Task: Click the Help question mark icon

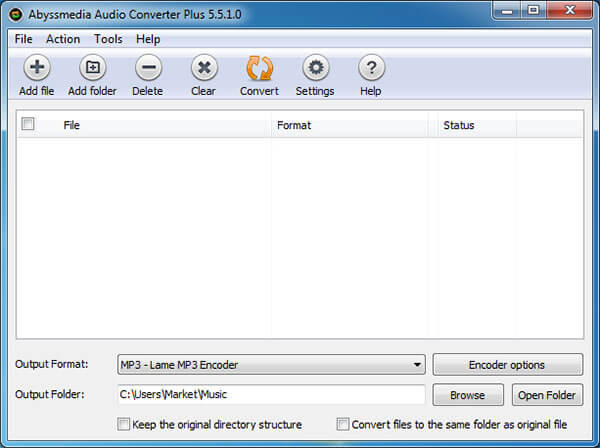Action: click(371, 67)
